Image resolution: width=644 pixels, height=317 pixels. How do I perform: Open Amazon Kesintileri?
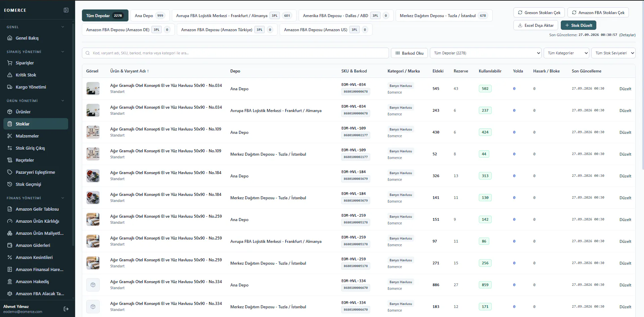click(x=36, y=258)
